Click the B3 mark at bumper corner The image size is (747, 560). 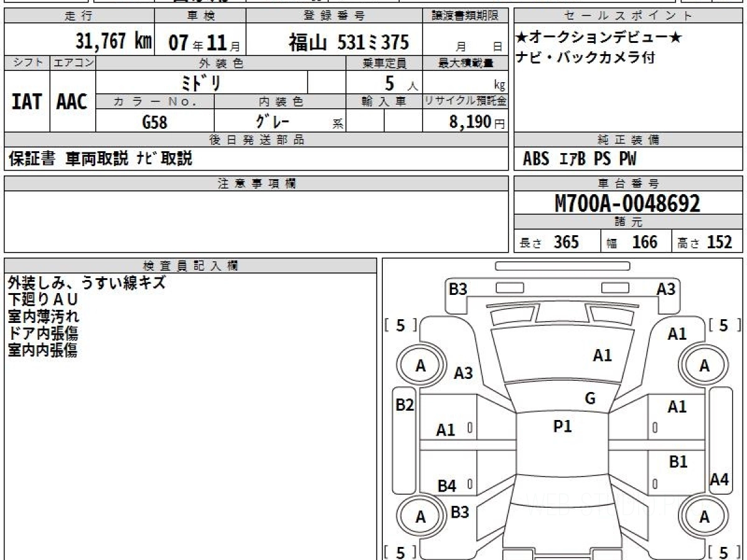click(458, 289)
